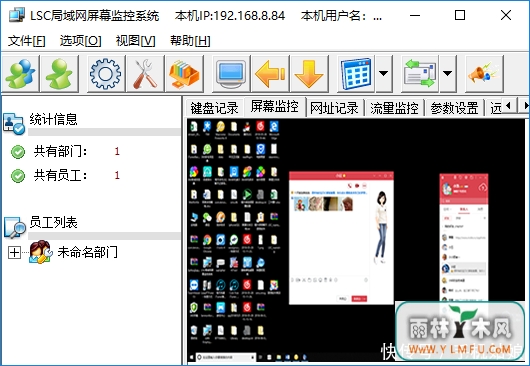
Task: Click the 员工列表 section heading
Action: tap(53, 222)
